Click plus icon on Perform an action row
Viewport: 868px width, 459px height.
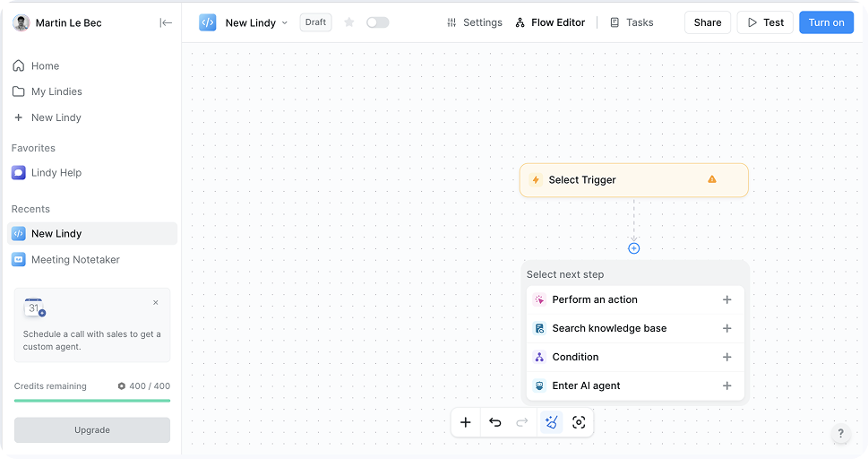726,300
